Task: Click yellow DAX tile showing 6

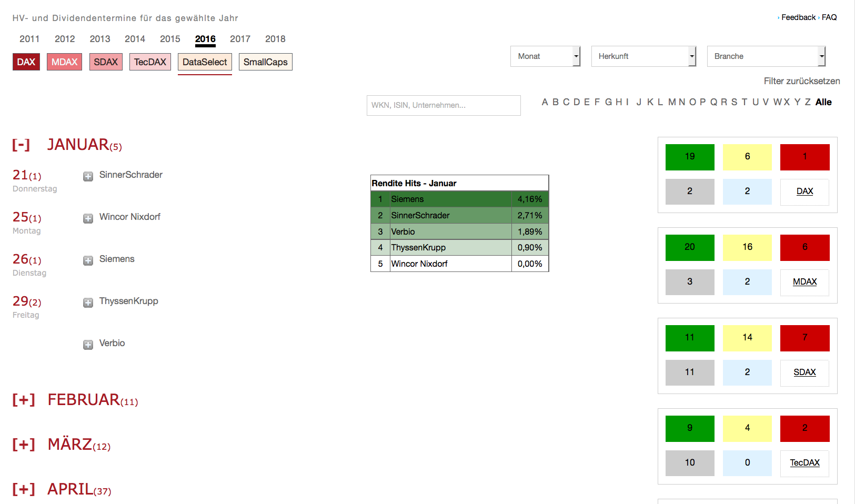Action: pyautogui.click(x=747, y=157)
